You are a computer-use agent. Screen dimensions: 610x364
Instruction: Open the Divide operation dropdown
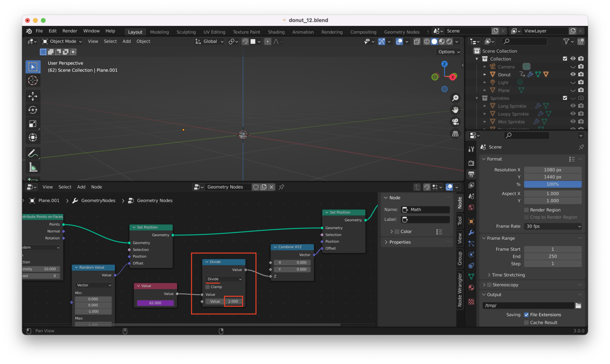click(224, 279)
